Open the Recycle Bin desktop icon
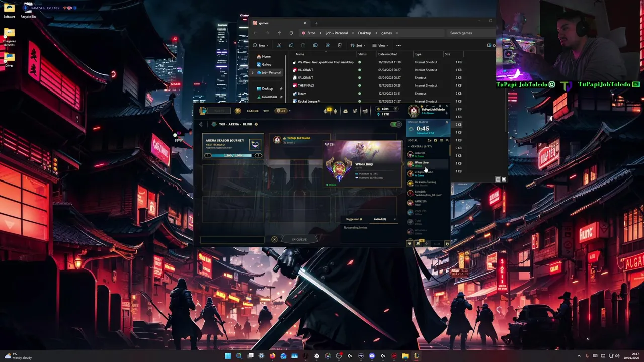 click(28, 10)
